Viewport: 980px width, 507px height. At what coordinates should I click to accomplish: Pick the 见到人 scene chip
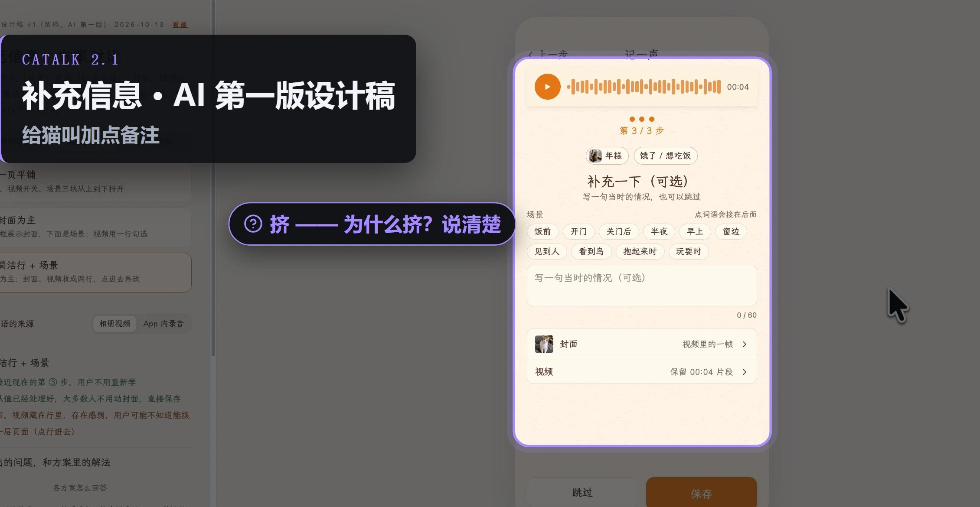click(x=547, y=251)
